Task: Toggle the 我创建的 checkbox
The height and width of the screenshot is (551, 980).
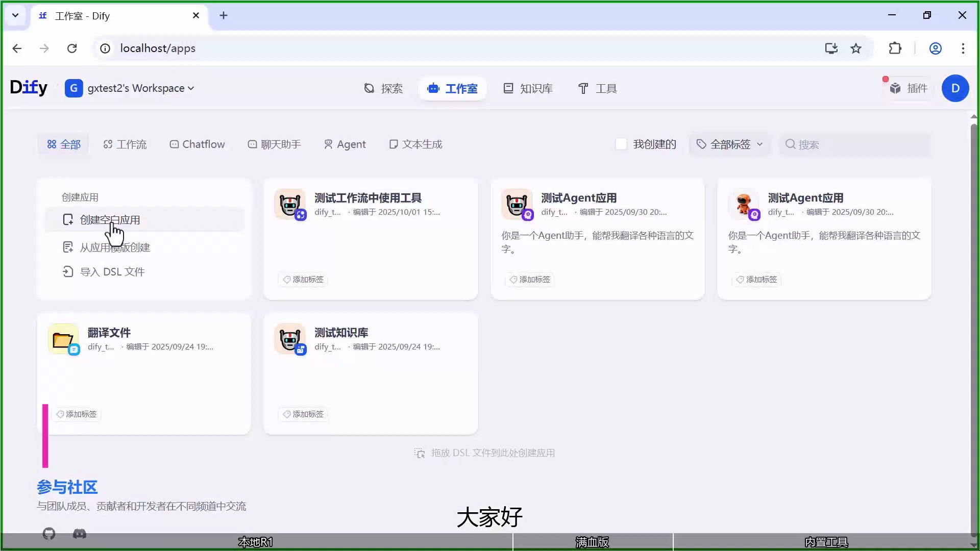Action: coord(621,144)
